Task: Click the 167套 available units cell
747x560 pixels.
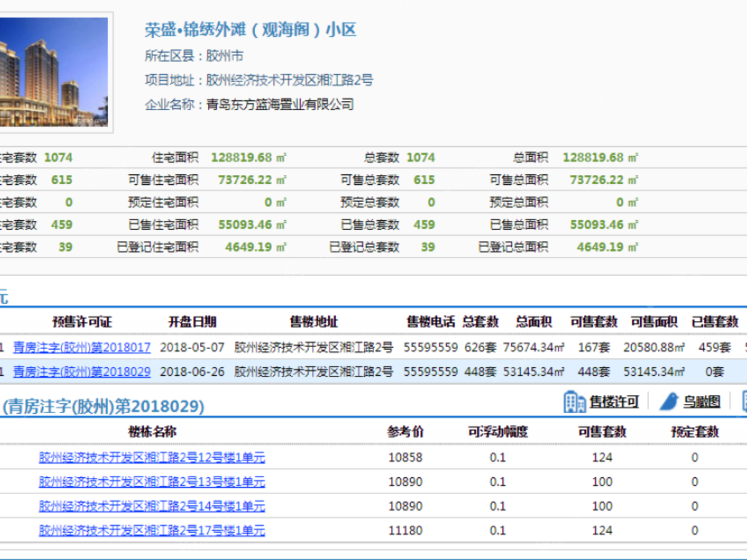Action: point(594,347)
